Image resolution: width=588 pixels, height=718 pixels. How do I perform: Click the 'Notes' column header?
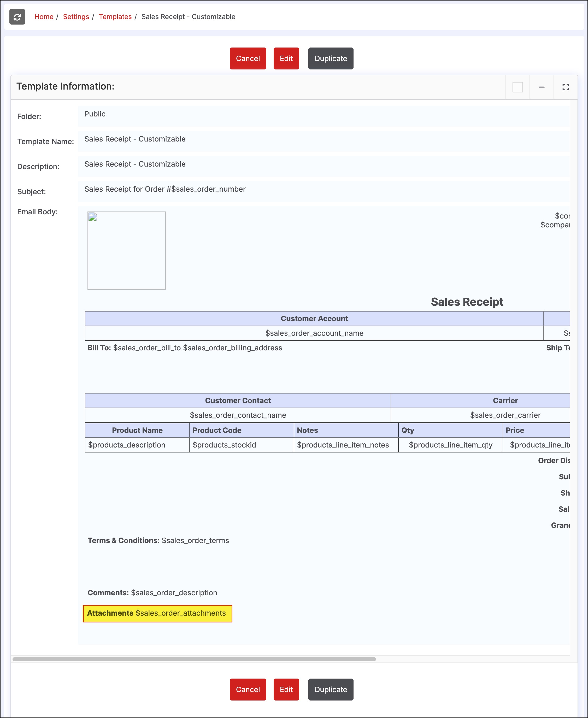tap(346, 430)
